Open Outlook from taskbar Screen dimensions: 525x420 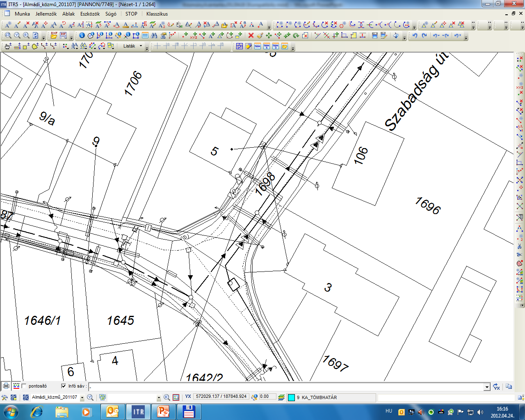[112, 412]
